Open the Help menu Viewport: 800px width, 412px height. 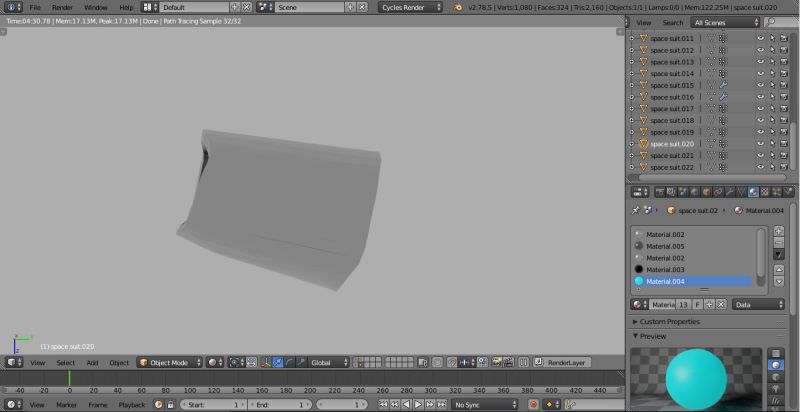pyautogui.click(x=126, y=7)
